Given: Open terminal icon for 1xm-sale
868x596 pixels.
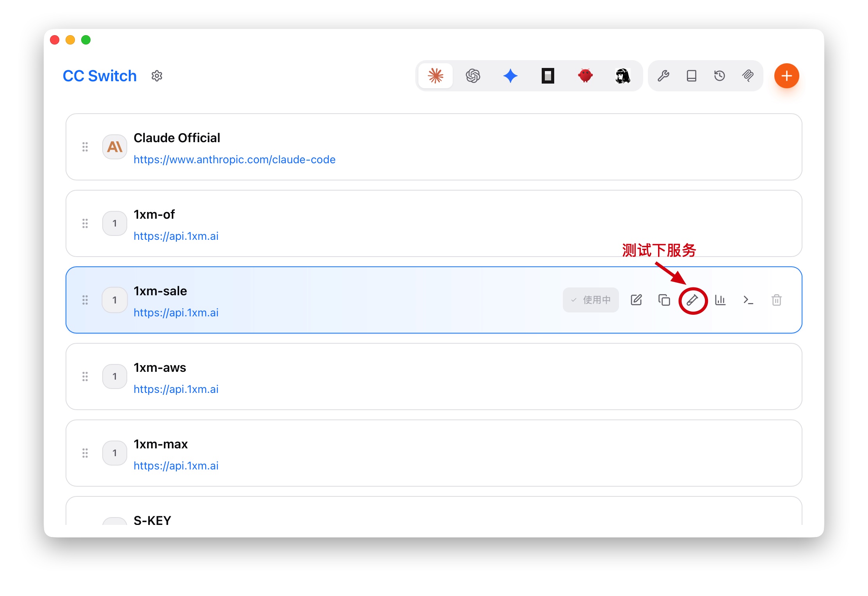Looking at the screenshot, I should pyautogui.click(x=749, y=300).
